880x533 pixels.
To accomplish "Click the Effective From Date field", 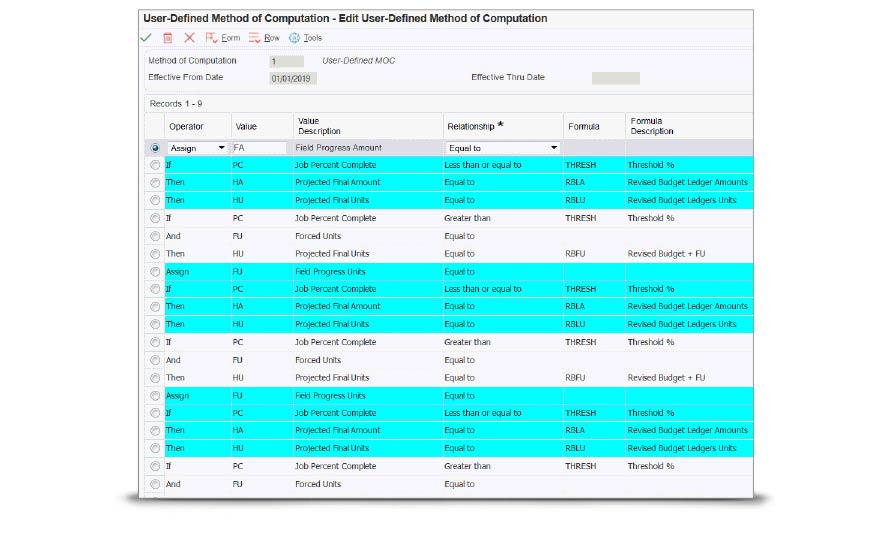I will [x=293, y=78].
